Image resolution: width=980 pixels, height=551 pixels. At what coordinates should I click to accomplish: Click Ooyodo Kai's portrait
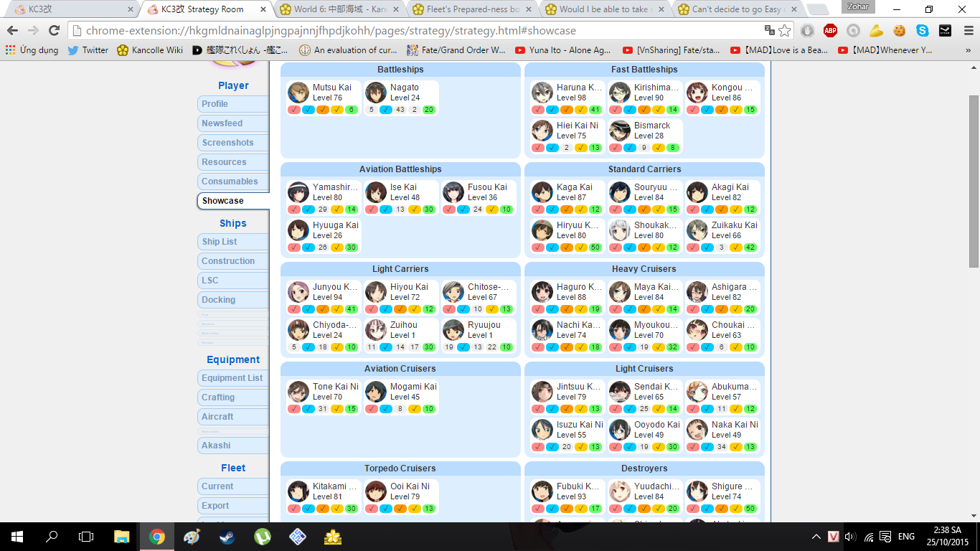(620, 430)
